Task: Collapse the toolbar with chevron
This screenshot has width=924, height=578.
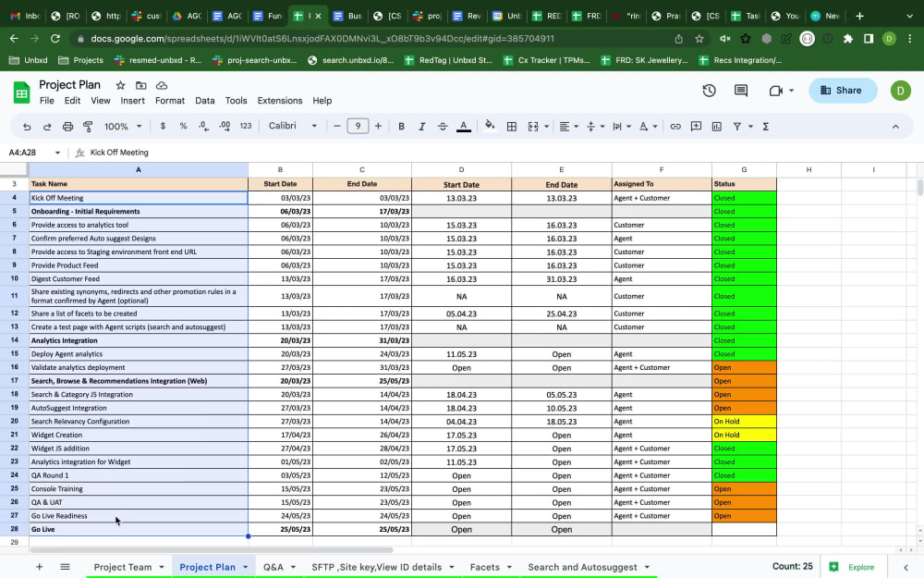Action: (895, 126)
